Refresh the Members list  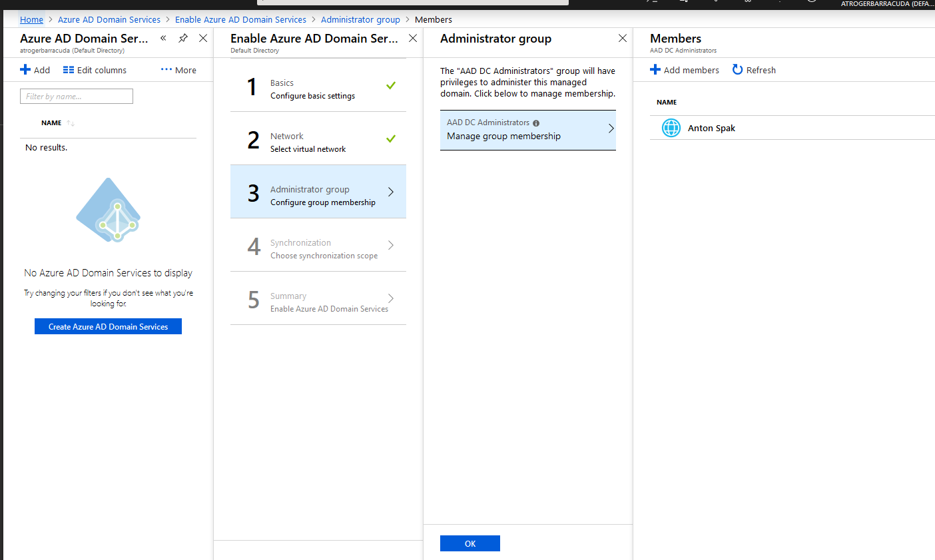754,70
